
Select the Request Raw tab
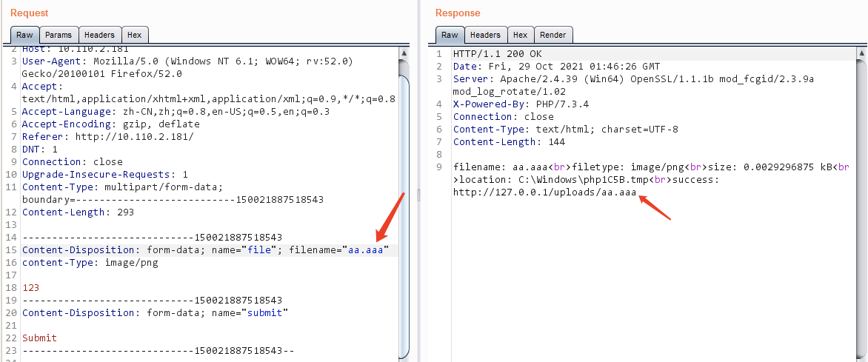tap(24, 35)
